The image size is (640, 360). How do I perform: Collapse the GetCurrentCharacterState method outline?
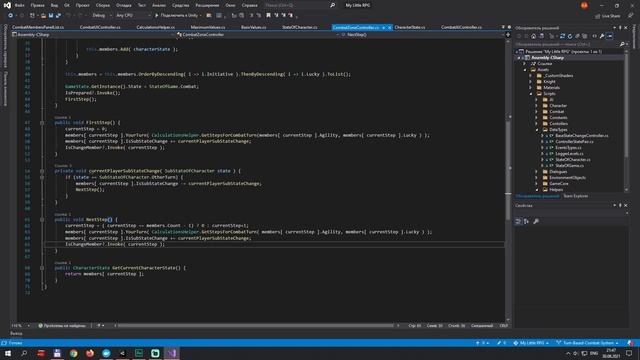pos(42,268)
